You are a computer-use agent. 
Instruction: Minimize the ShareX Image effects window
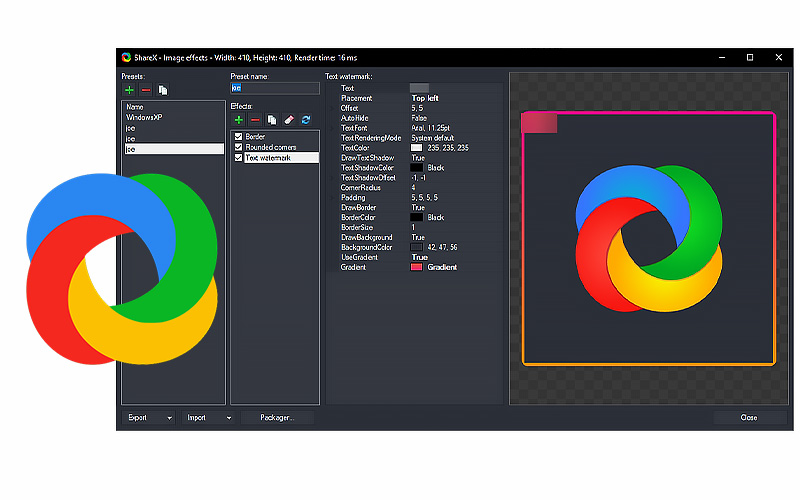(722, 58)
